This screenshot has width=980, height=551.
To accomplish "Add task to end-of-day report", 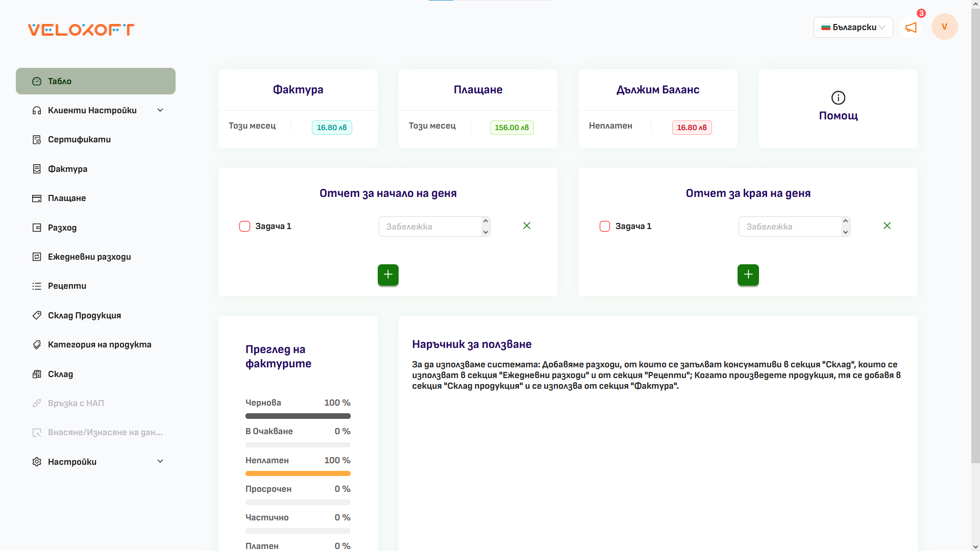I will [x=748, y=275].
